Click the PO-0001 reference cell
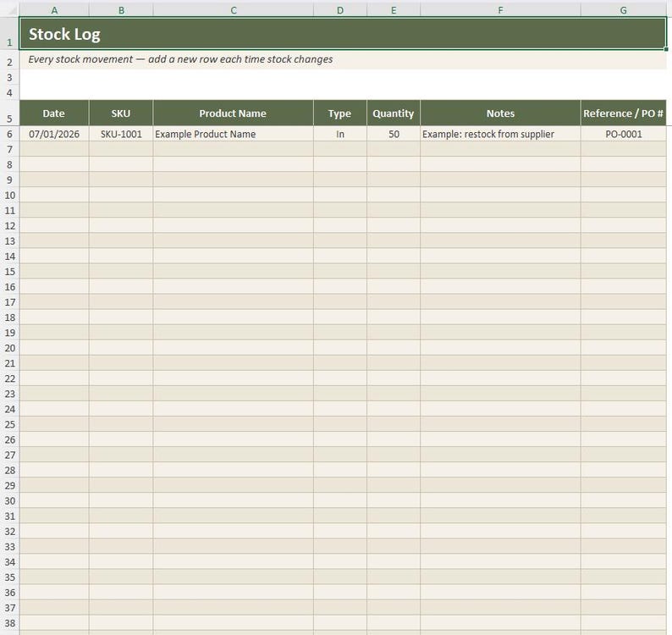 coord(623,134)
